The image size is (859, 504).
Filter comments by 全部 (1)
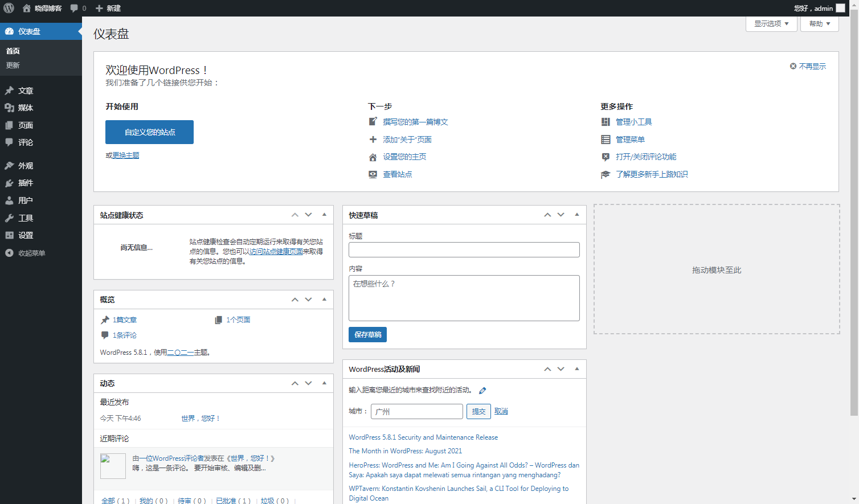pyautogui.click(x=115, y=501)
